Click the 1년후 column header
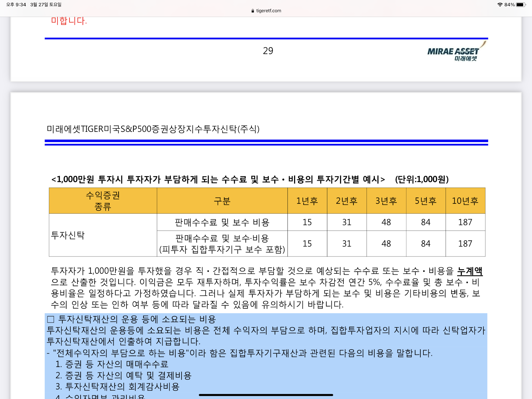 307,201
